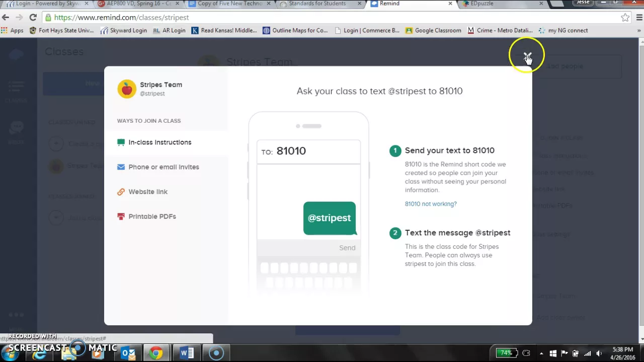Open Fort Hays State Univ bookmark
Viewport: 644px width, 362px height.
(x=61, y=31)
